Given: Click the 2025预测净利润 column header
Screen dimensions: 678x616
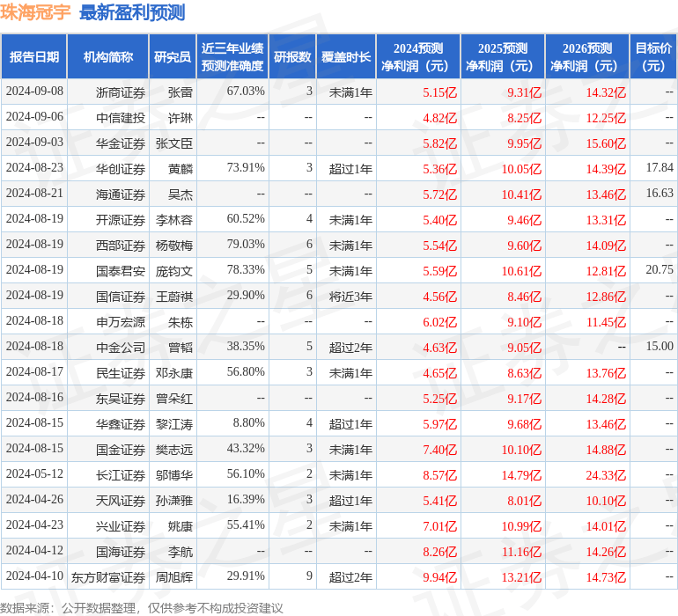Looking at the screenshot, I should 503,56.
